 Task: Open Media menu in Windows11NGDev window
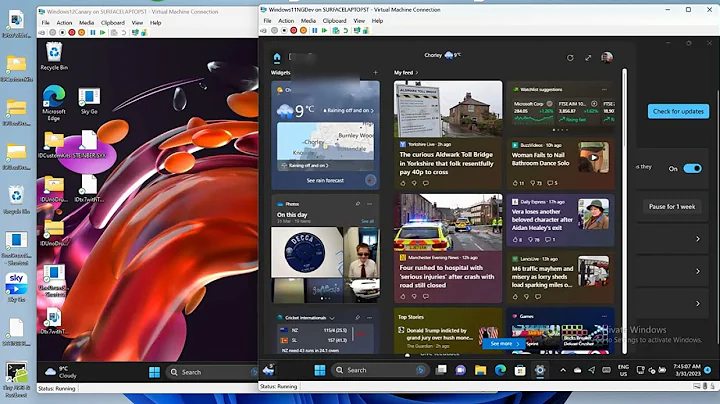[308, 21]
